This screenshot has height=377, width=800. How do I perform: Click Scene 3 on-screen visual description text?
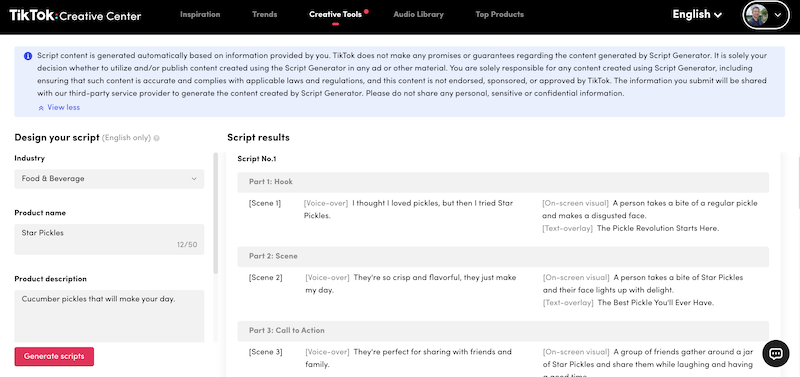pyautogui.click(x=648, y=362)
